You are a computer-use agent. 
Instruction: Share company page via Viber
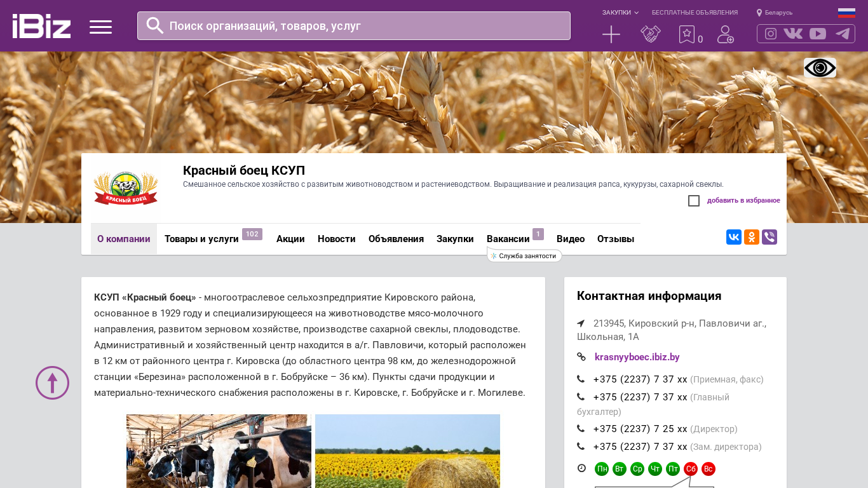(x=770, y=237)
